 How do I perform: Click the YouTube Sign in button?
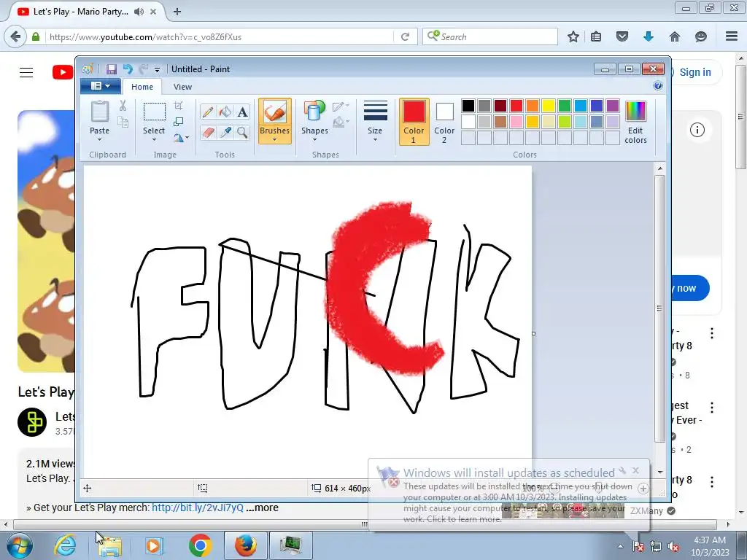(x=694, y=72)
